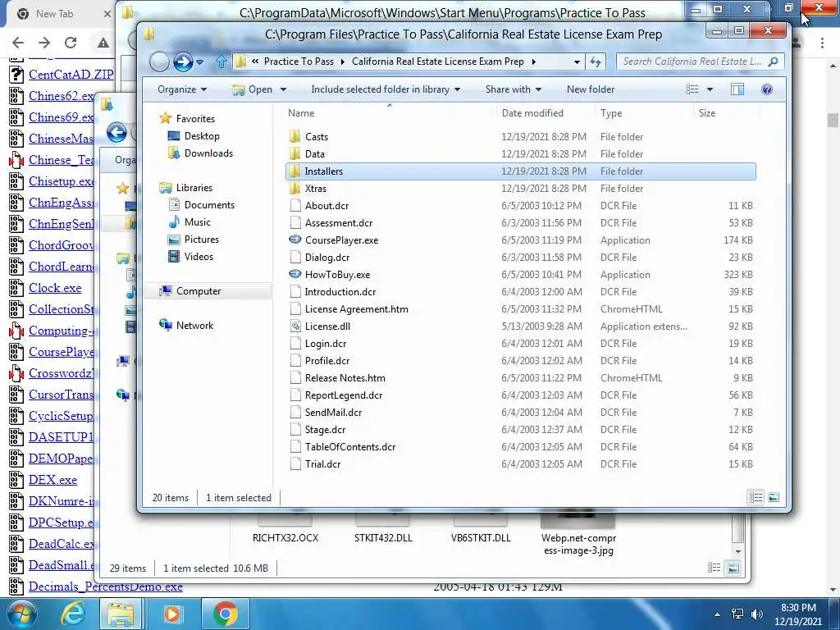Click the volume speaker tray icon
Viewport: 840px width, 630px height.
pos(757,614)
